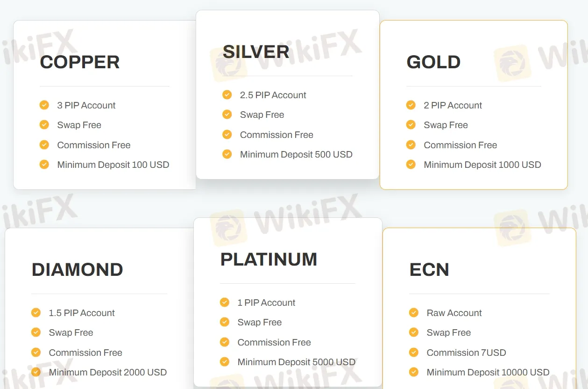The image size is (588, 389).
Task: Open the ECN account heading
Action: [x=429, y=270]
